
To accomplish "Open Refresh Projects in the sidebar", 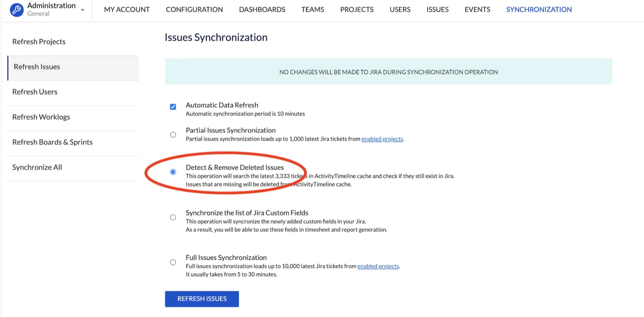I will click(x=39, y=42).
